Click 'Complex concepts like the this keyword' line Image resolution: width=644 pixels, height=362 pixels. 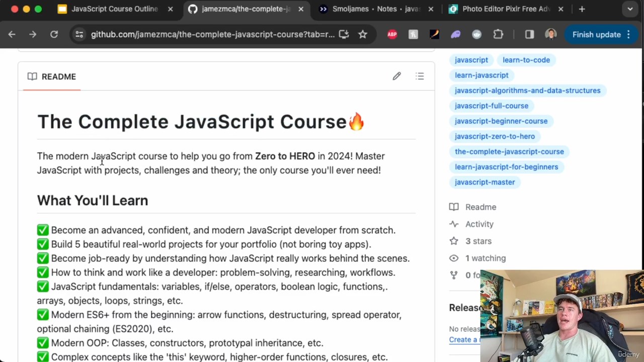point(212,357)
